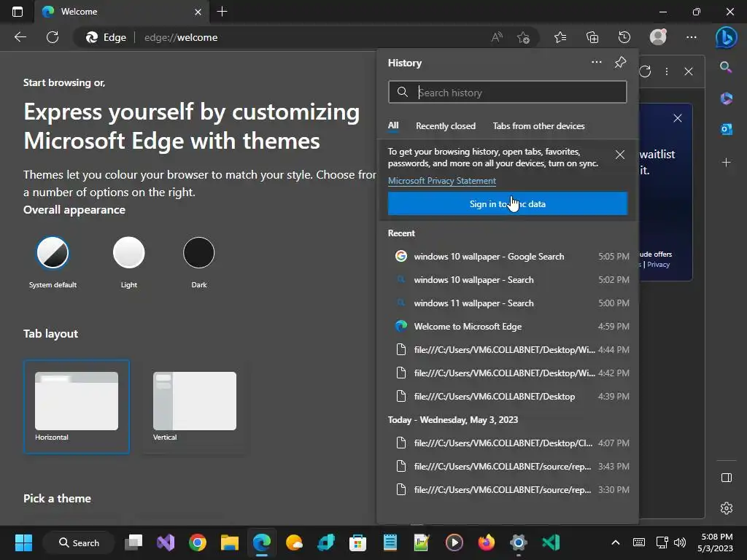Refresh the Welcome page in the toolbar
The image size is (747, 560).
click(x=53, y=37)
